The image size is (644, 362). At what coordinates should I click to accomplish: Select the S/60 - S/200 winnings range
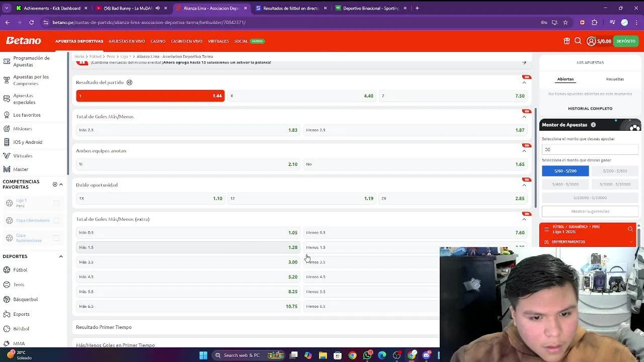[x=566, y=171]
